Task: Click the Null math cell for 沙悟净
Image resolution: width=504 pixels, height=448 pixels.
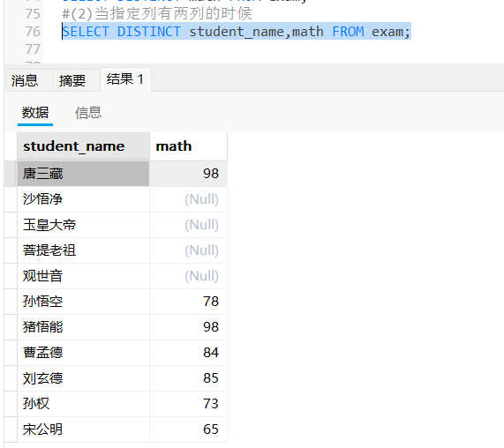Action: pyautogui.click(x=188, y=199)
